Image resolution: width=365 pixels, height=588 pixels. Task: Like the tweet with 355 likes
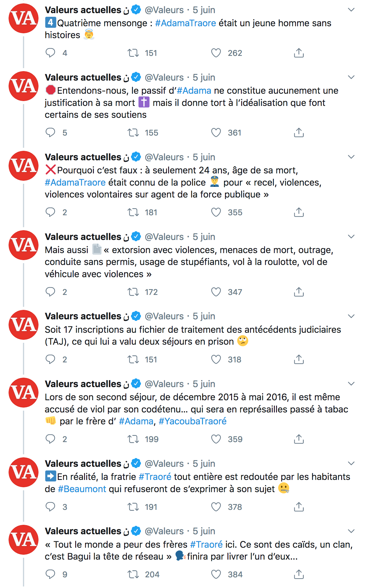[216, 212]
